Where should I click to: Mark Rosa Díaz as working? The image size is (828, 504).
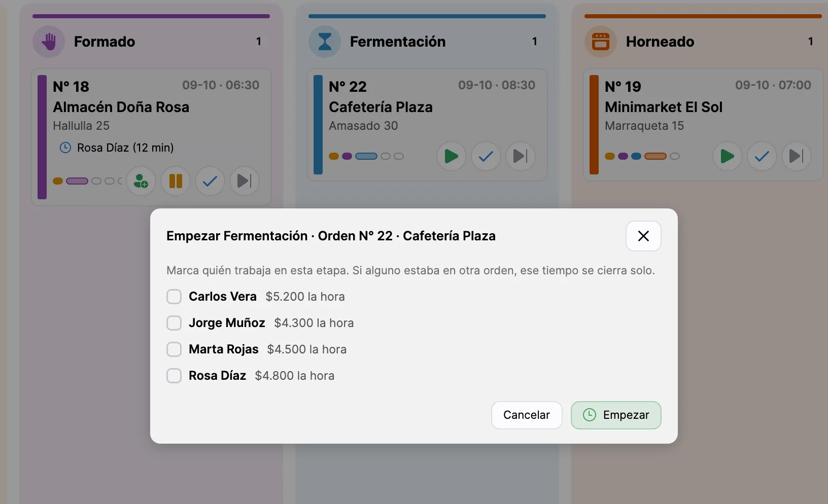coord(174,376)
